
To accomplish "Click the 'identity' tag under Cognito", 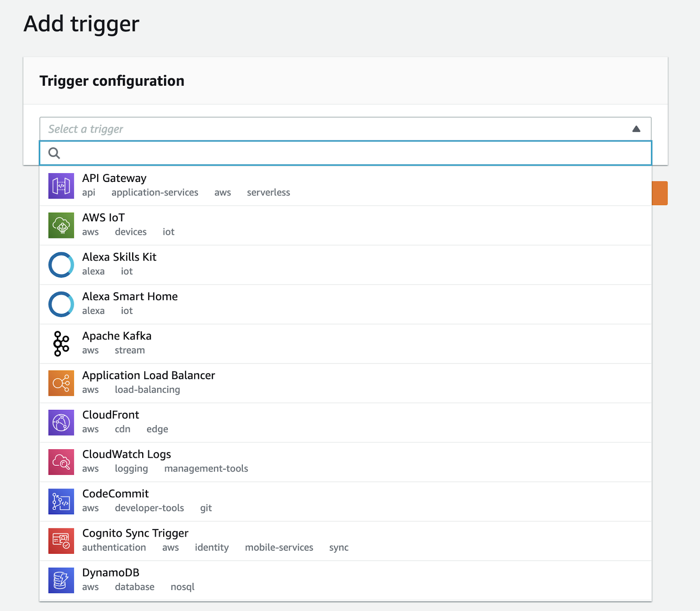I will click(212, 548).
